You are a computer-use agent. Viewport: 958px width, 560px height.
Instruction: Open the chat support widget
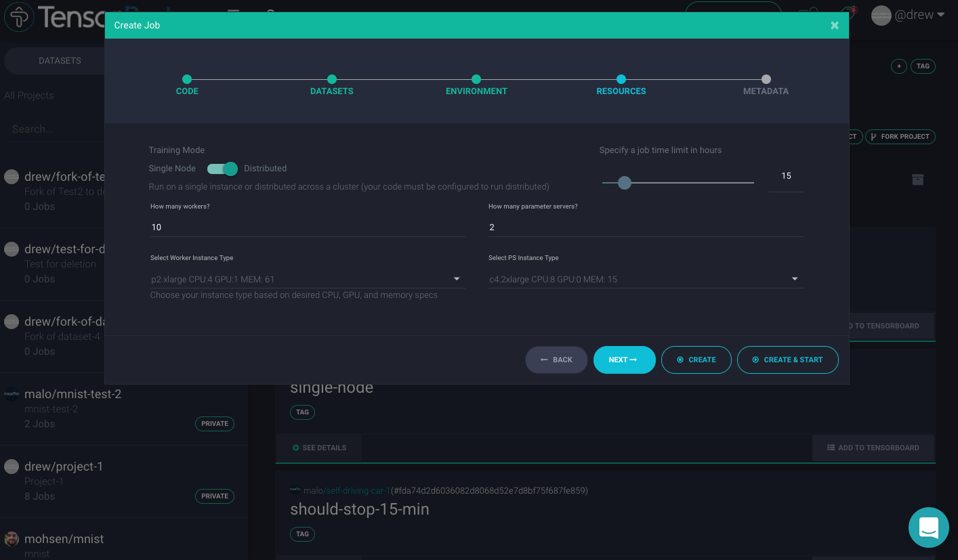click(x=929, y=527)
